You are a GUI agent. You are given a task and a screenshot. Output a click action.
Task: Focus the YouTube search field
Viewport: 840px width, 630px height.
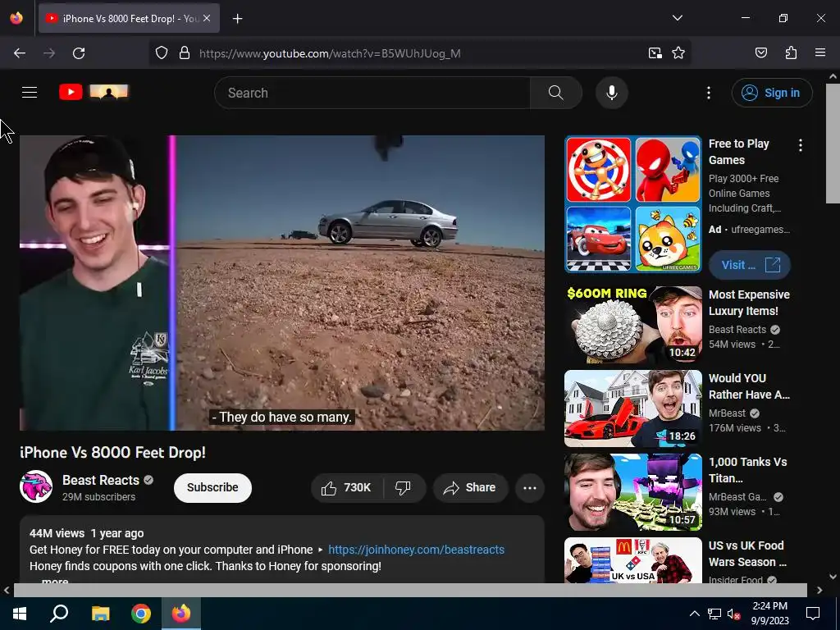(x=372, y=93)
